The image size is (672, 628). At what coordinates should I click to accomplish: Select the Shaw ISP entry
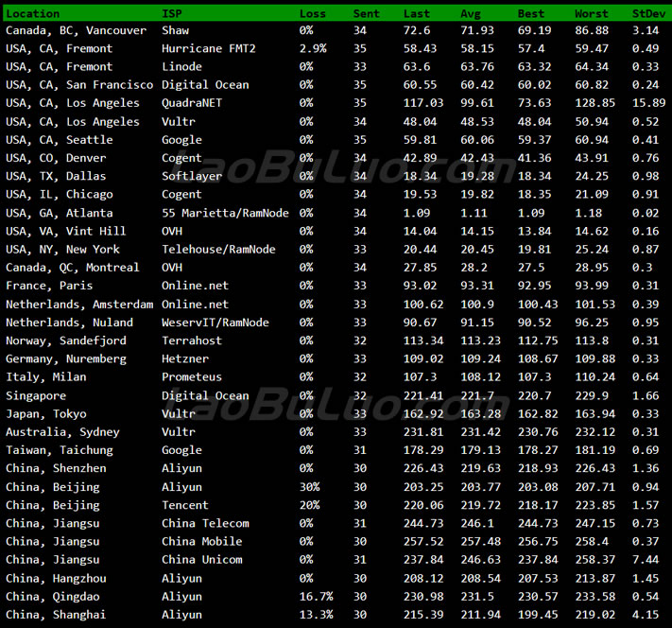click(x=175, y=30)
